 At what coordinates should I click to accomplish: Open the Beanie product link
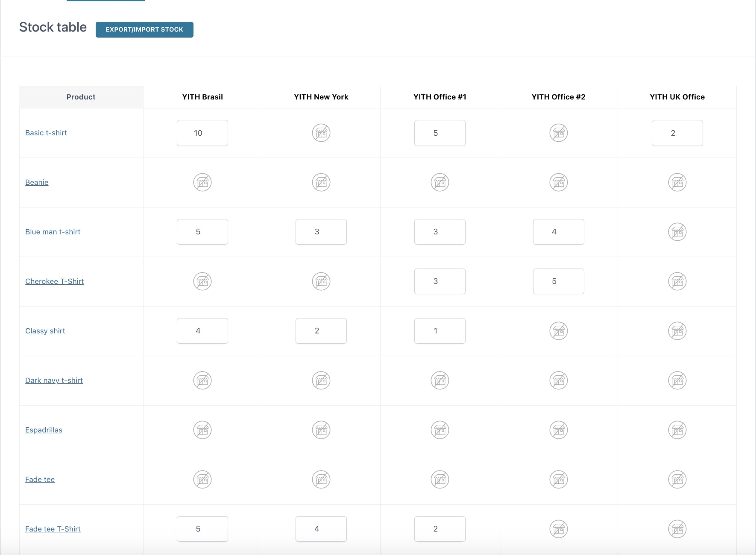point(37,182)
